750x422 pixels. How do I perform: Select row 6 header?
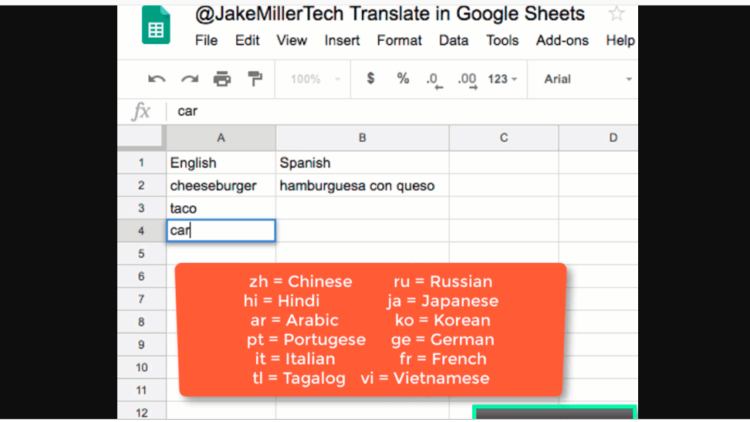(x=141, y=276)
